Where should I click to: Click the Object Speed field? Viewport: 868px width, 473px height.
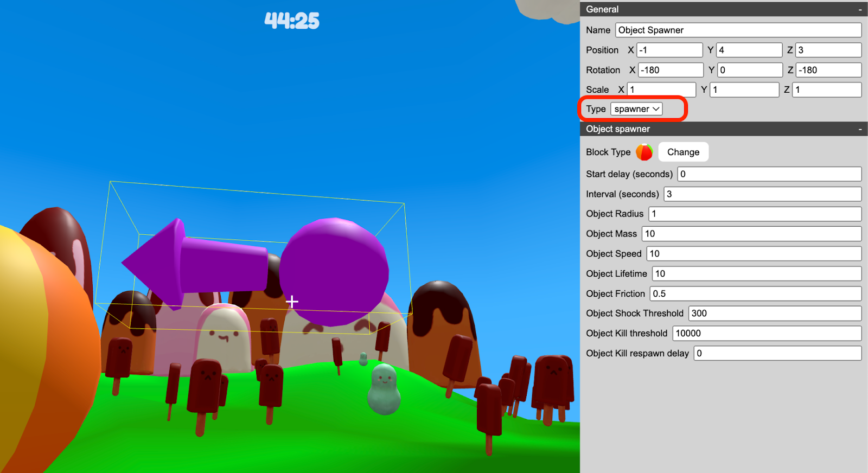click(754, 254)
